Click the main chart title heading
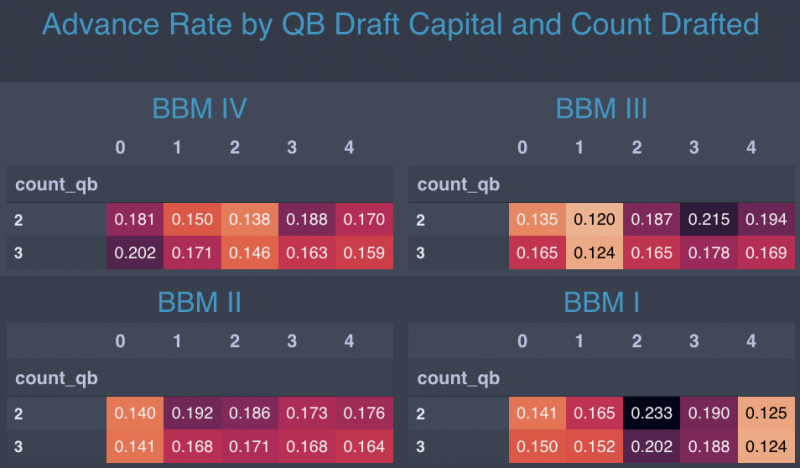Image resolution: width=800 pixels, height=468 pixels. pos(400,25)
